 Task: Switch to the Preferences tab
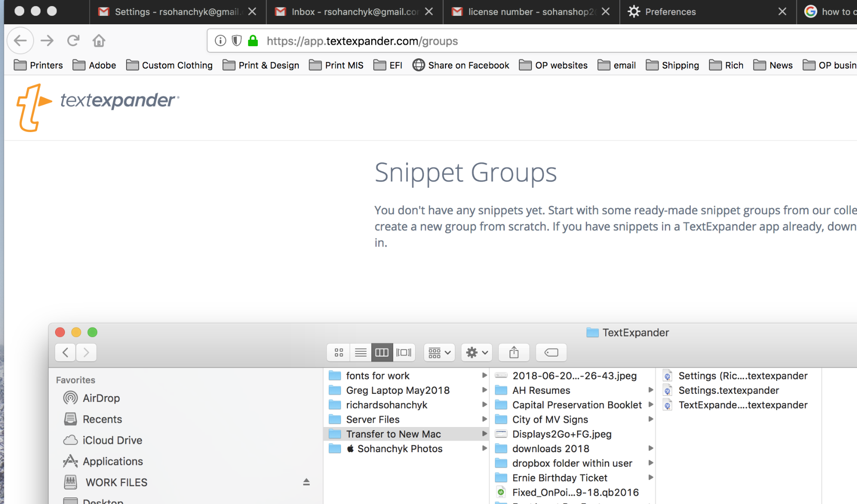point(708,12)
